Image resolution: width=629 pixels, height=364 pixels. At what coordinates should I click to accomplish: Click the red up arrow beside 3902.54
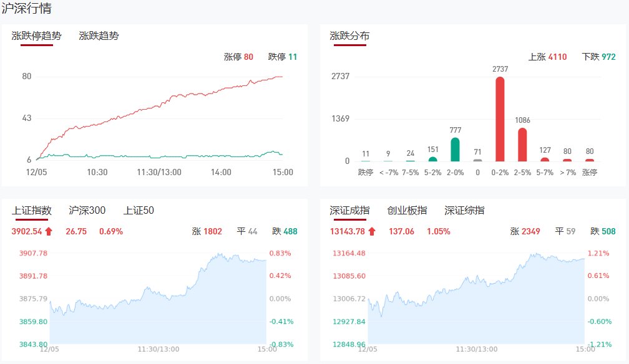49,232
